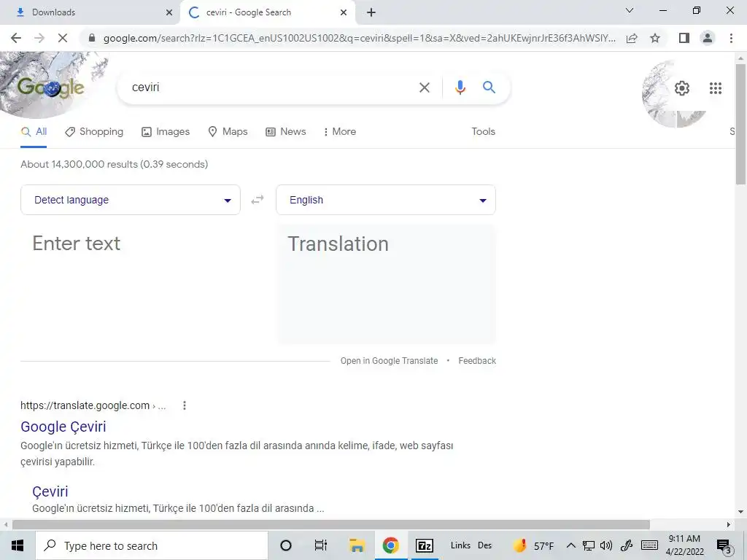Open a new browser tab
Image resolution: width=747 pixels, height=560 pixels.
point(371,12)
